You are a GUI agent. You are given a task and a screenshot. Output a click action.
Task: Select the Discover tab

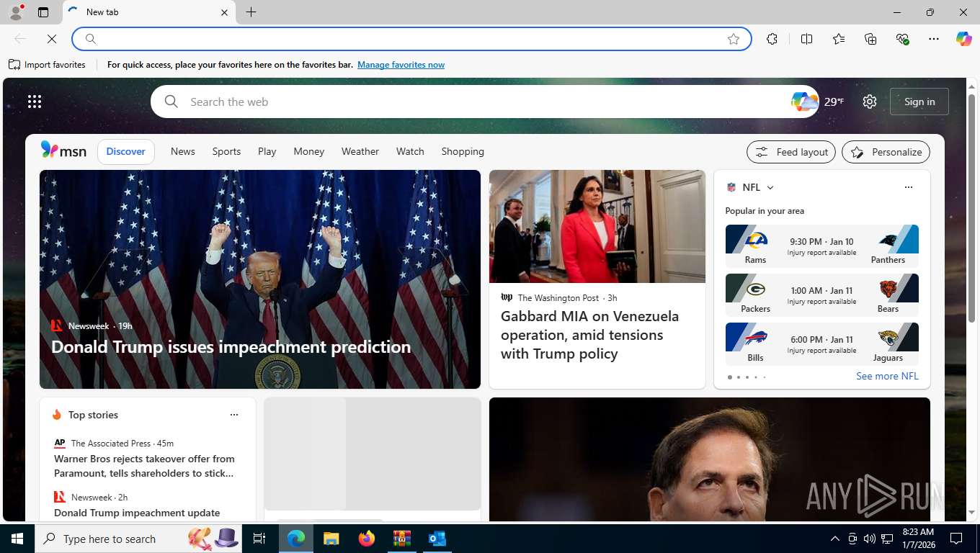click(126, 151)
